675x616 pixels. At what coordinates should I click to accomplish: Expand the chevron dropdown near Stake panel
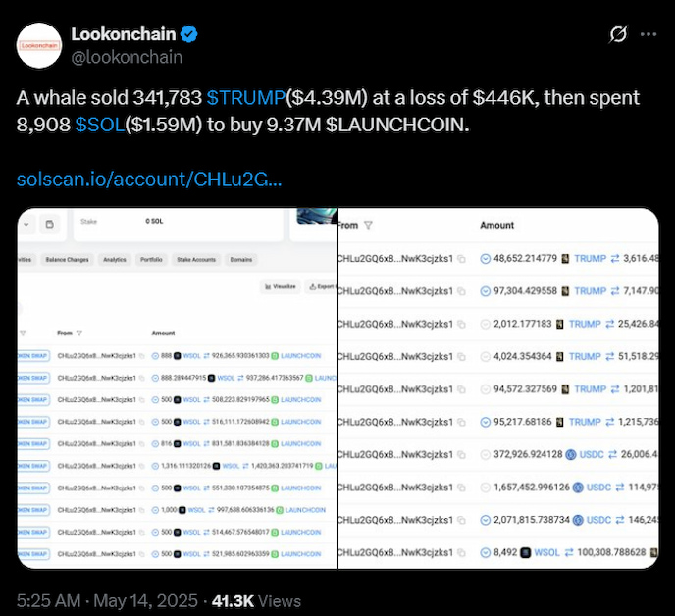26,225
